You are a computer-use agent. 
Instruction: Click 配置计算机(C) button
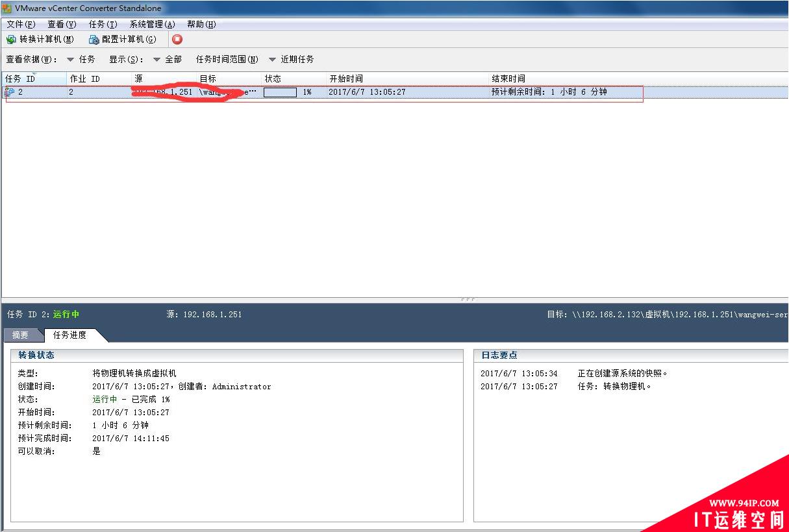pyautogui.click(x=123, y=40)
